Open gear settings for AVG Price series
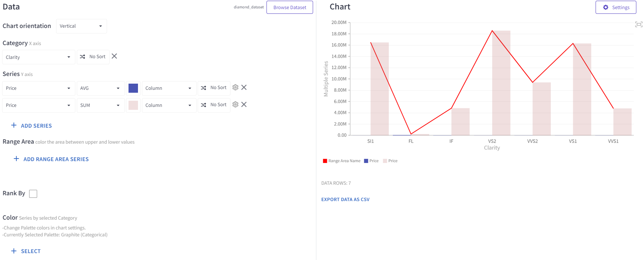Viewport: 644px width, 260px height. point(235,88)
